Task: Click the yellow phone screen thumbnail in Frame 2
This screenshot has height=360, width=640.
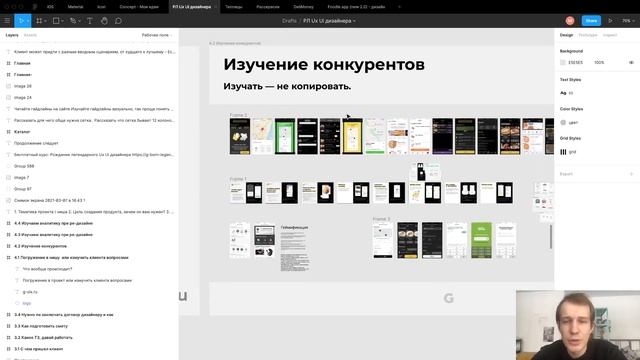Action: (x=352, y=136)
